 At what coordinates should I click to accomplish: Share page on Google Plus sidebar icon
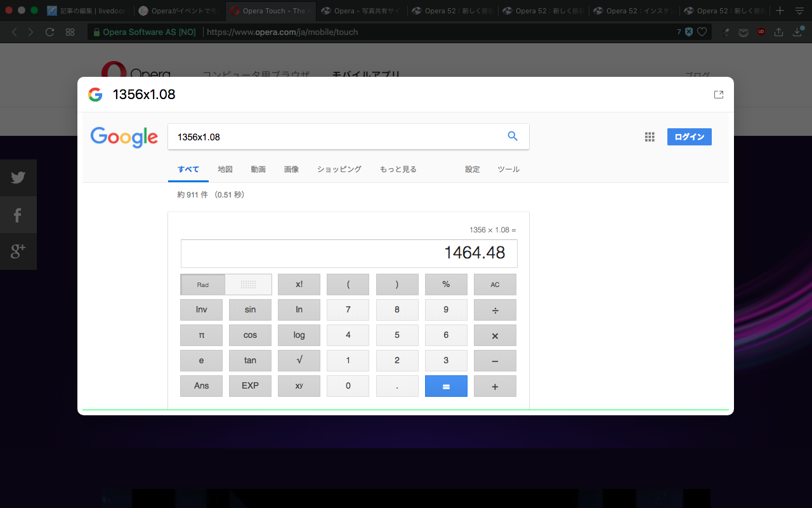(18, 251)
